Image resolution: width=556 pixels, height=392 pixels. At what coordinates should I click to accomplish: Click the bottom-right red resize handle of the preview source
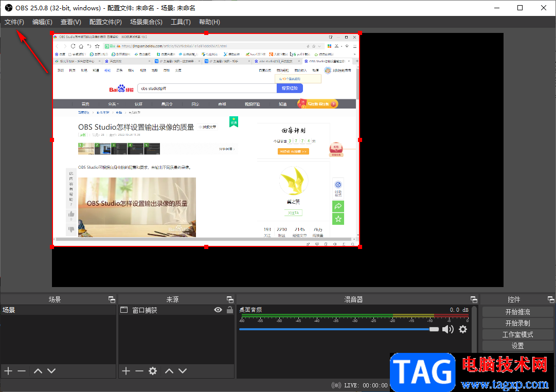tap(360, 246)
